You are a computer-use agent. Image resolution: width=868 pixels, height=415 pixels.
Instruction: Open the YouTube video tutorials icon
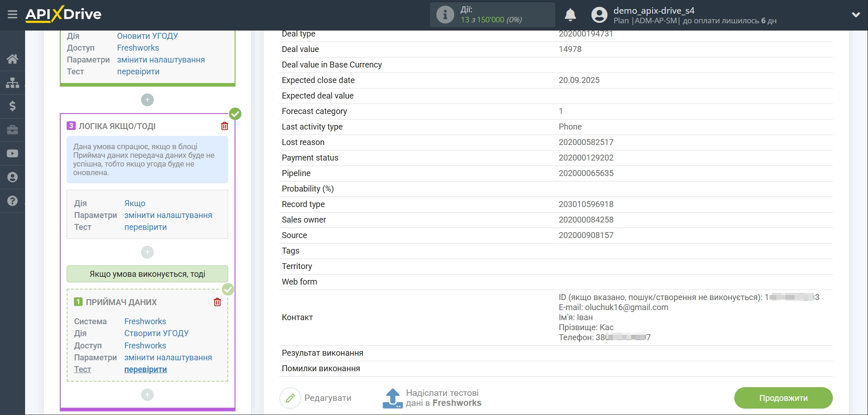(12, 154)
